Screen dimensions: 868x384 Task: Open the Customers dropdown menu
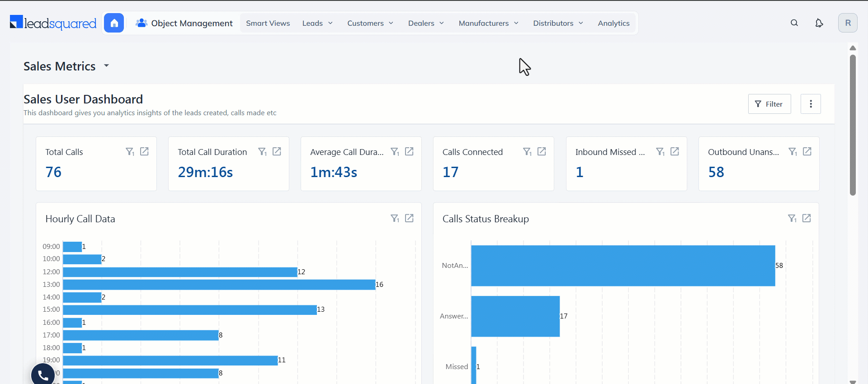[370, 23]
